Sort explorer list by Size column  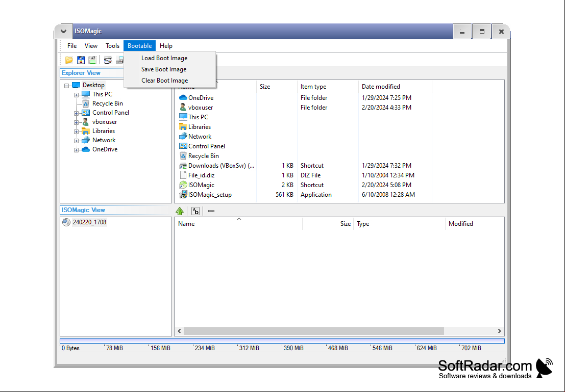pos(276,86)
